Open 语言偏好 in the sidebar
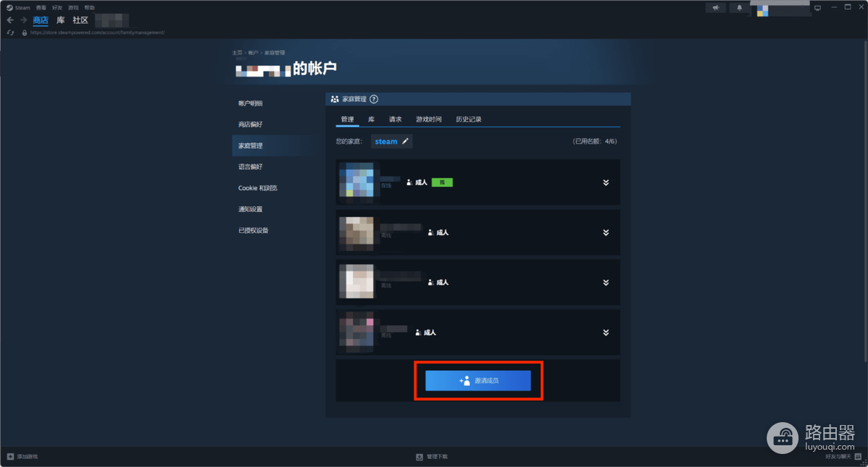Viewport: 868px width, 467px height. [250, 167]
